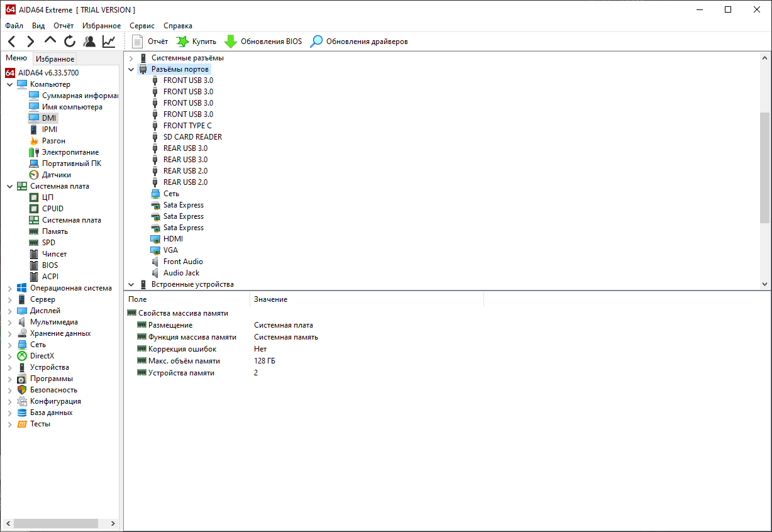The height and width of the screenshot is (532, 772).
Task: Select the Безопасность shield icon
Action: [x=22, y=390]
